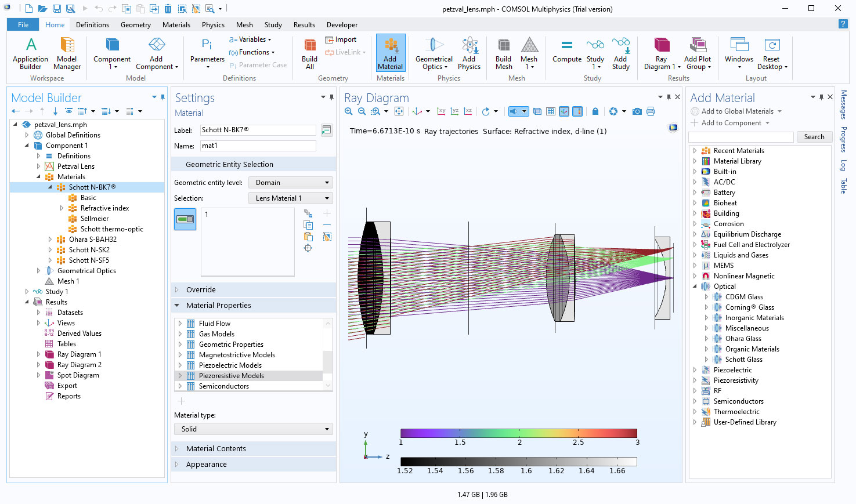Click the material Label text field

[x=258, y=130]
